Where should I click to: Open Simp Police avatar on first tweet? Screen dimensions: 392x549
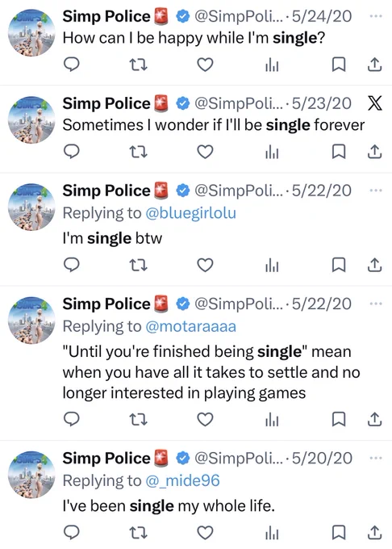(31, 32)
